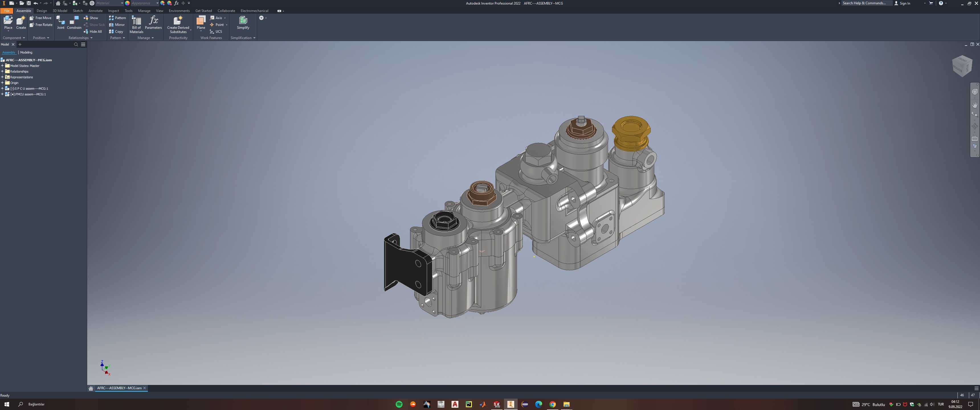Viewport: 980px width, 410px height.
Task: Select the Constrain tool
Action: pos(74,23)
